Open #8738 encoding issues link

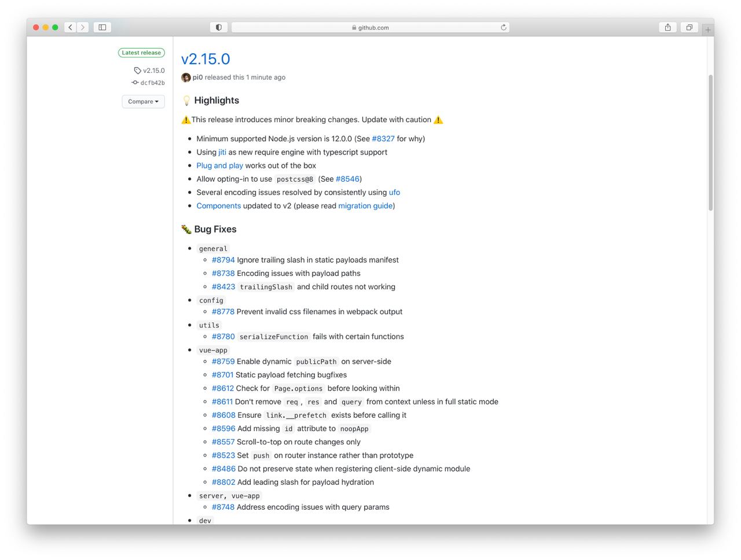pyautogui.click(x=223, y=273)
